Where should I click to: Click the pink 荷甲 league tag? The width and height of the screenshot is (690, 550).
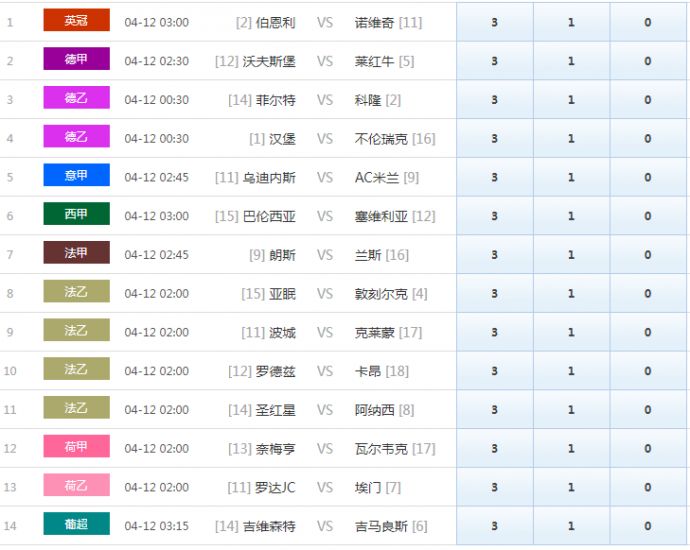click(77, 446)
